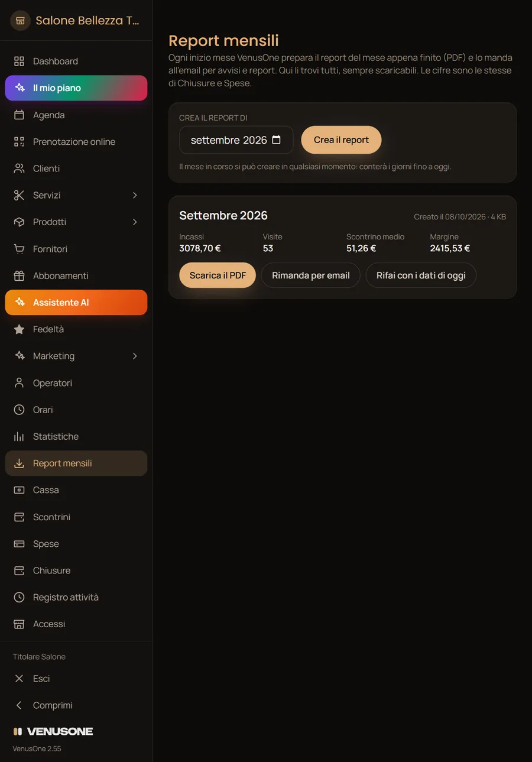Click the Agenda calendar icon
532x762 pixels.
coord(19,115)
